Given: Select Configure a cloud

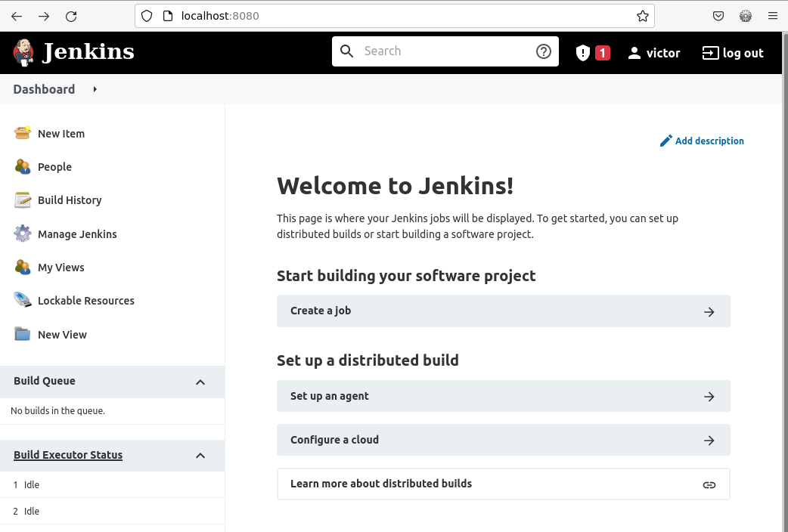Looking at the screenshot, I should click(x=503, y=440).
